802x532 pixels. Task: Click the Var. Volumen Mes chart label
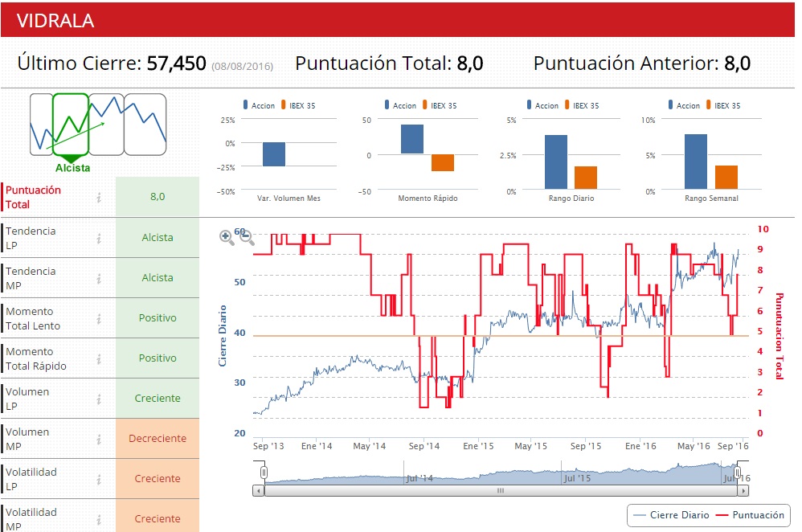[x=288, y=198]
